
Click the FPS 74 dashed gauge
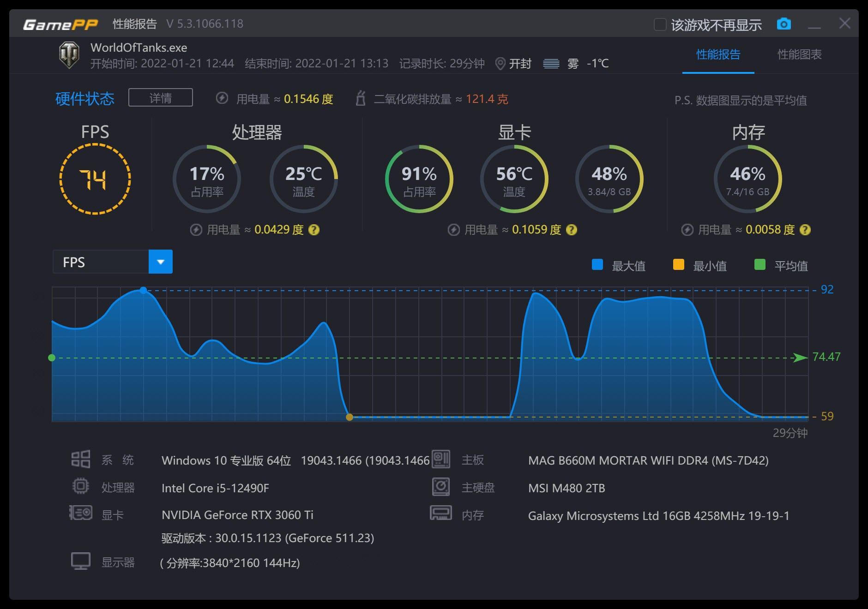pyautogui.click(x=95, y=179)
